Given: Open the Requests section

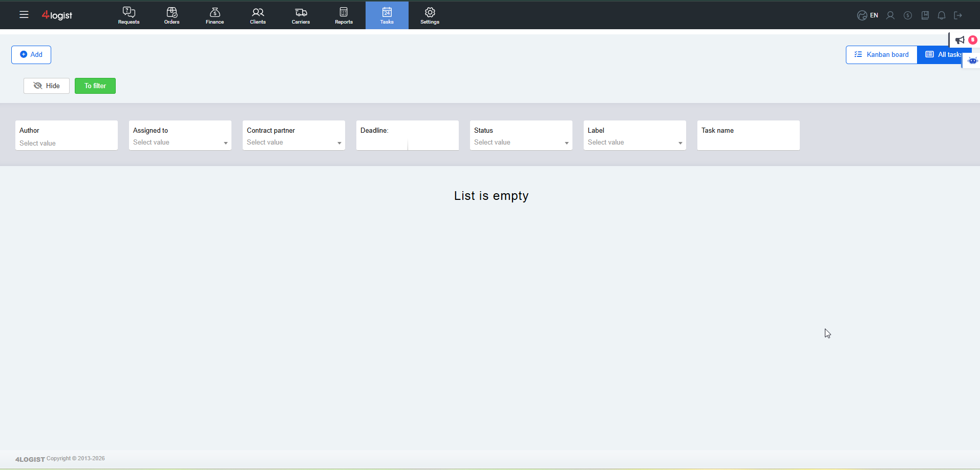Looking at the screenshot, I should (129, 15).
